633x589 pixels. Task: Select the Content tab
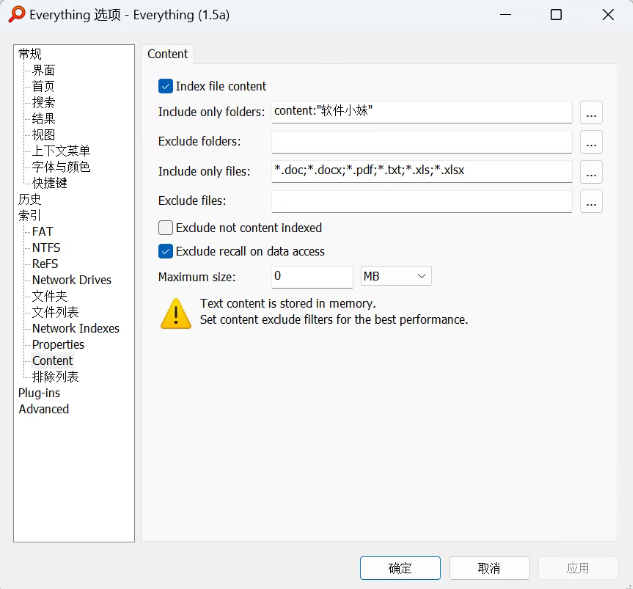point(167,54)
